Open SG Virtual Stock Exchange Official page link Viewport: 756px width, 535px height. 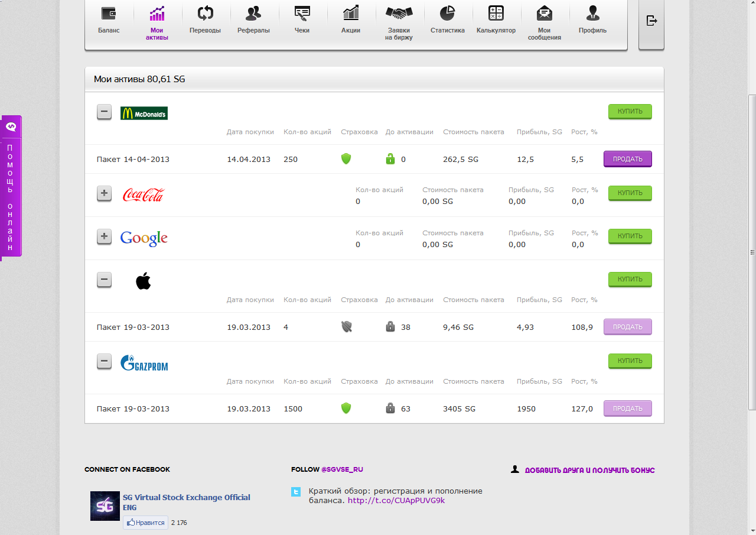(x=187, y=502)
